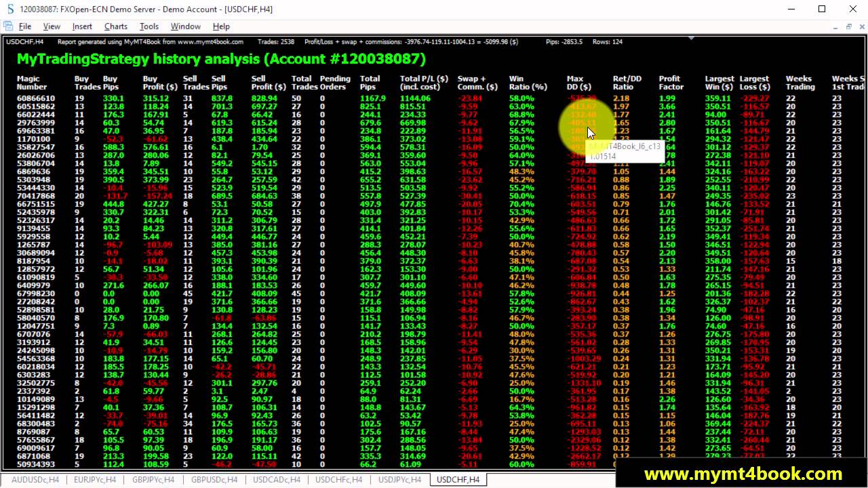This screenshot has height=488, width=868.
Task: Click the 'Weeks Trading' column header
Action: tap(800, 83)
